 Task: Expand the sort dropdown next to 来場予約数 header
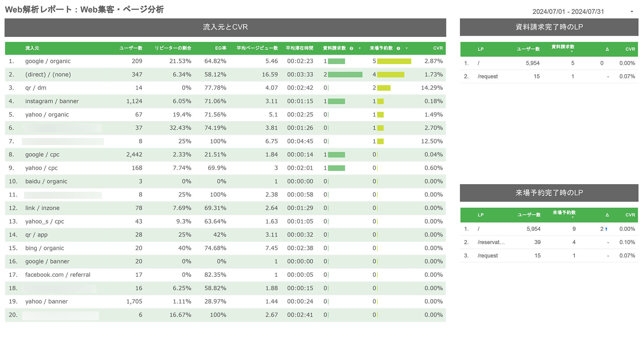coord(407,48)
